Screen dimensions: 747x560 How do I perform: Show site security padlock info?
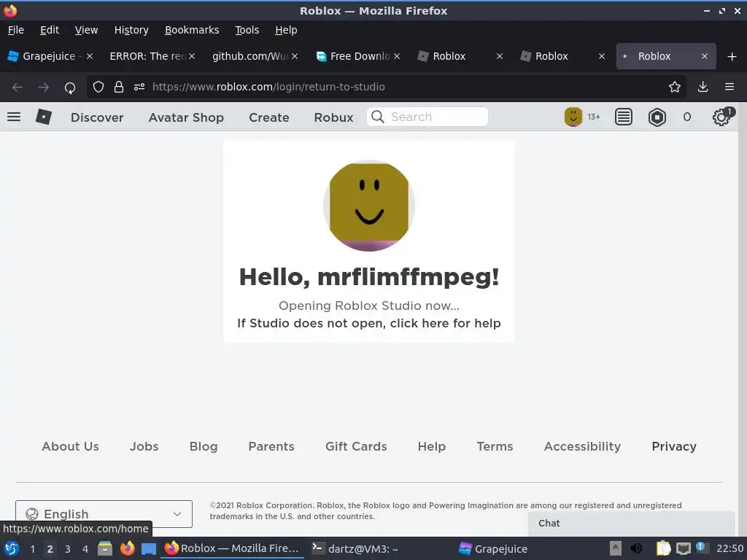coord(119,87)
